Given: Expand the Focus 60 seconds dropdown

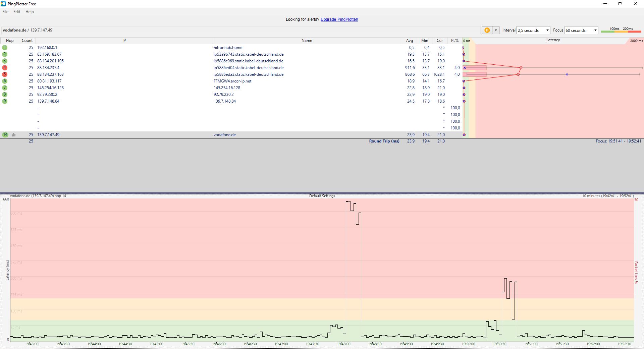Looking at the screenshot, I should coord(595,30).
